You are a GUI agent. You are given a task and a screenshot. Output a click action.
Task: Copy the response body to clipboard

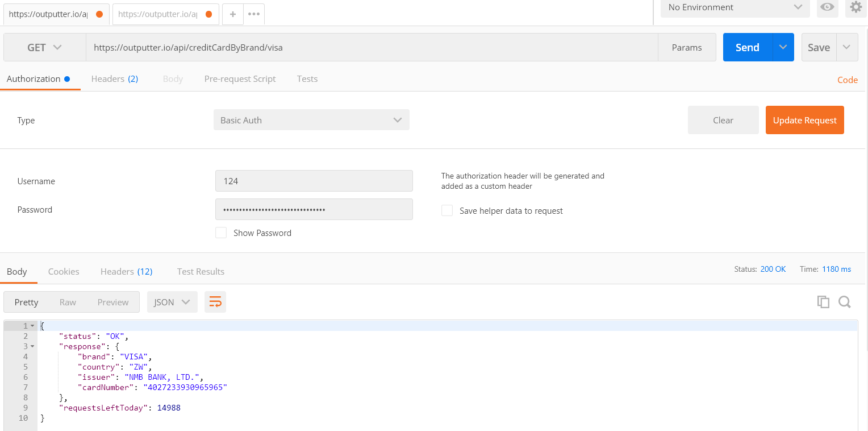[823, 301]
